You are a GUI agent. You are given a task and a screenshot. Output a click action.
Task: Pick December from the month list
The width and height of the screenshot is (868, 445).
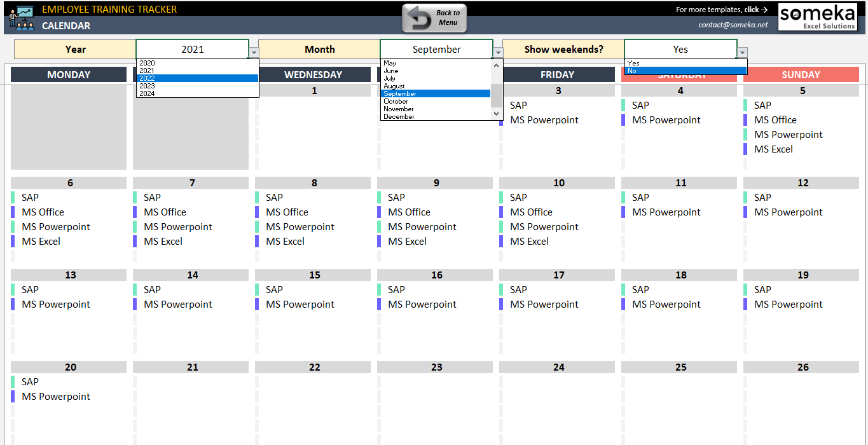point(436,116)
